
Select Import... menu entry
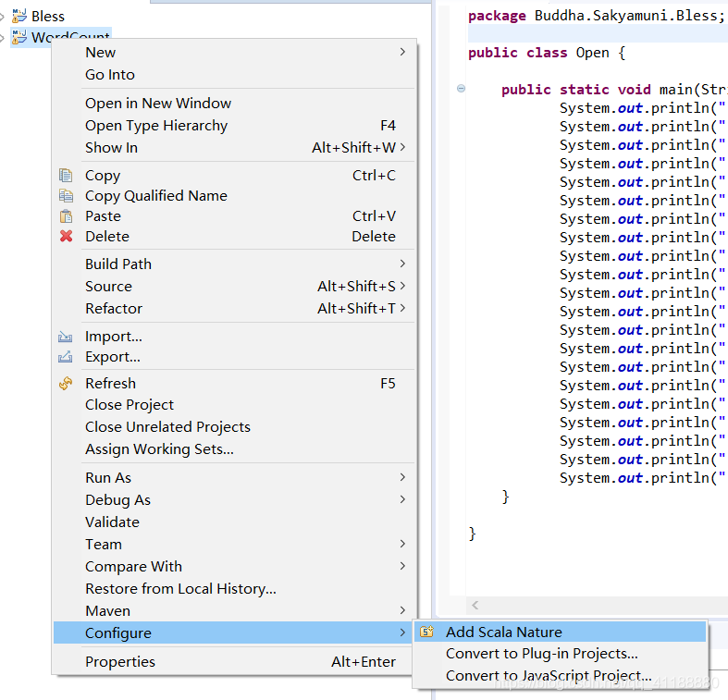click(234, 337)
